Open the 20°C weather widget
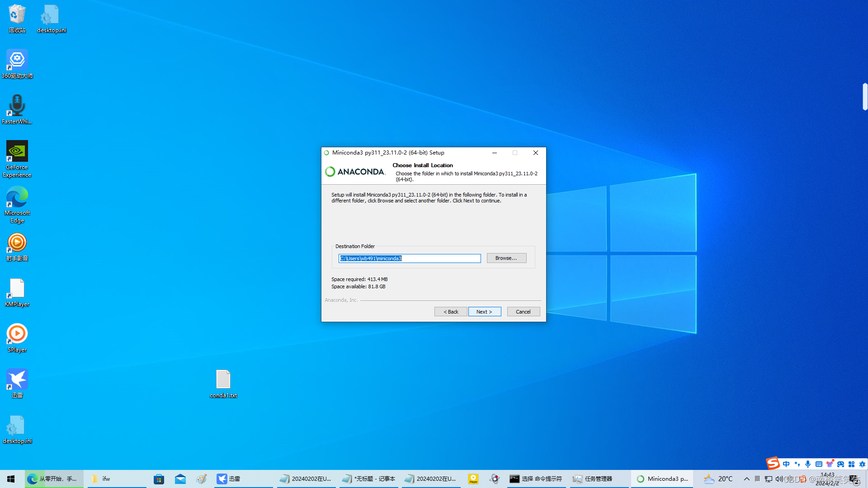The height and width of the screenshot is (488, 868). pyautogui.click(x=719, y=479)
